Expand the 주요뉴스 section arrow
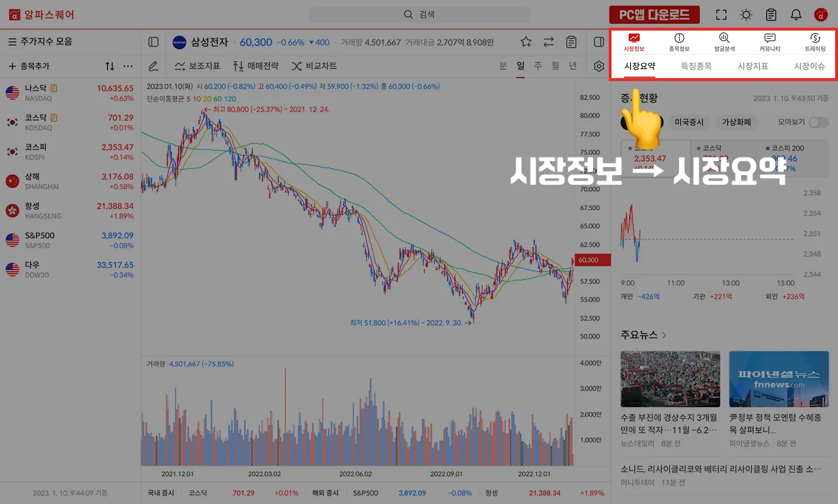838x504 pixels. tap(664, 335)
